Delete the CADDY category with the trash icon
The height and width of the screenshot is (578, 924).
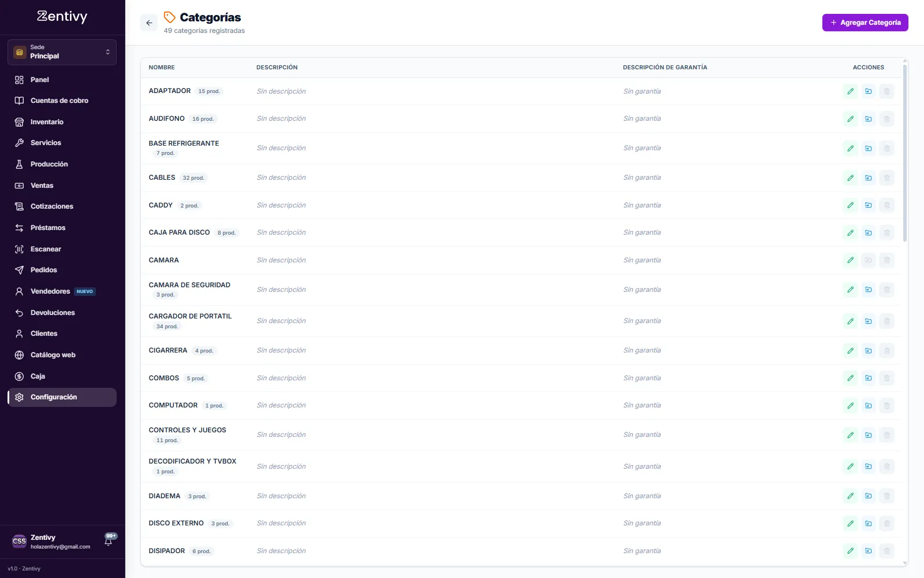tap(886, 205)
